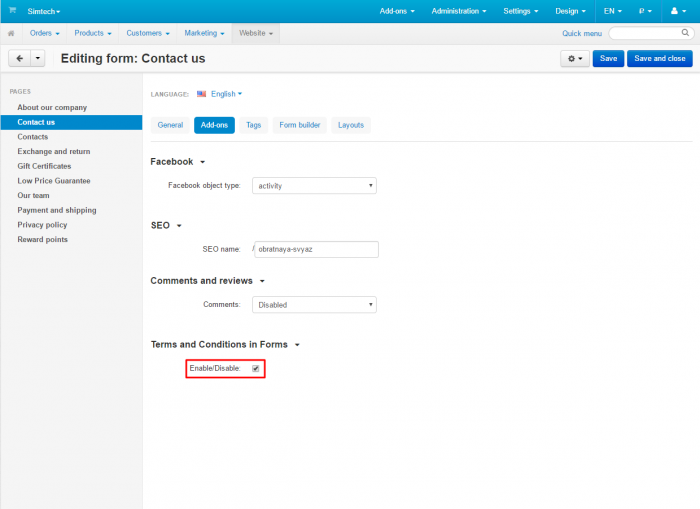Switch to the Form builder tab
This screenshot has height=509, width=700.
(300, 125)
